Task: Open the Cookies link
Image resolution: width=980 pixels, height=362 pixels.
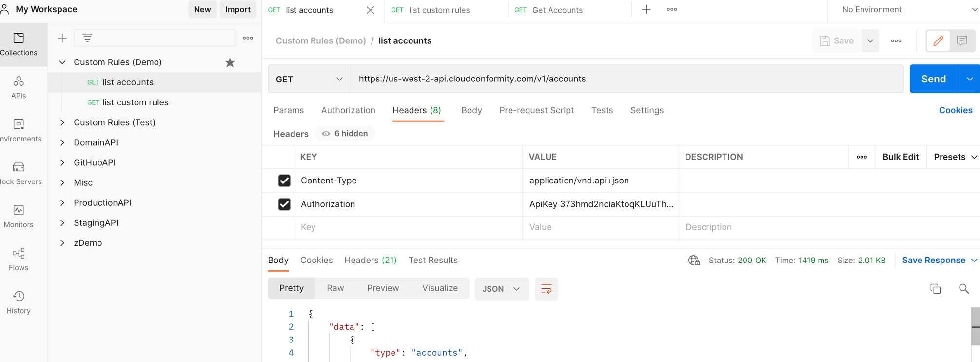Action: [955, 110]
